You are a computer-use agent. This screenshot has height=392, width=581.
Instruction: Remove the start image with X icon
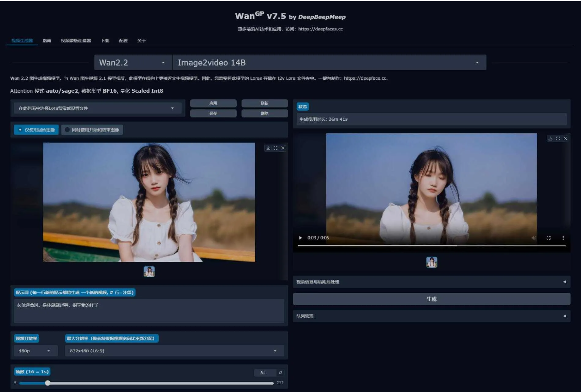pyautogui.click(x=283, y=148)
